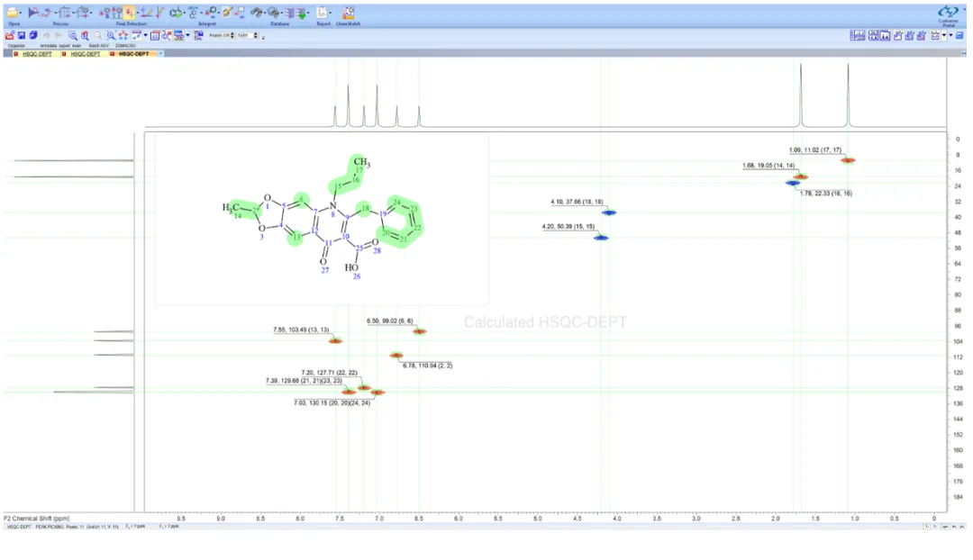Click the highlighted peak picking tool icon
This screenshot has height=560, width=973.
pos(129,13)
